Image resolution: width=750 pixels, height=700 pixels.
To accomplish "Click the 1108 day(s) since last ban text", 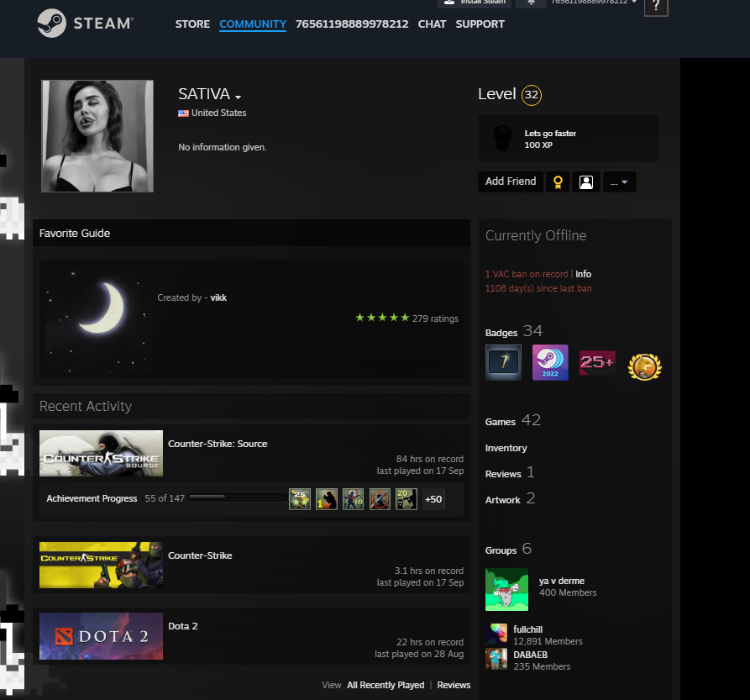I will [538, 288].
